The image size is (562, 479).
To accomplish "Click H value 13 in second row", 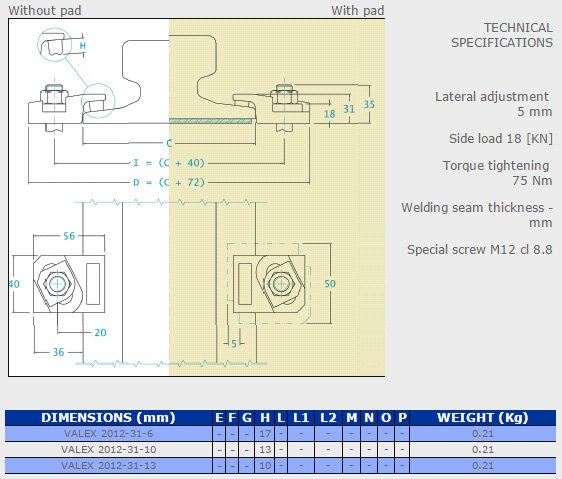I will pyautogui.click(x=265, y=449).
